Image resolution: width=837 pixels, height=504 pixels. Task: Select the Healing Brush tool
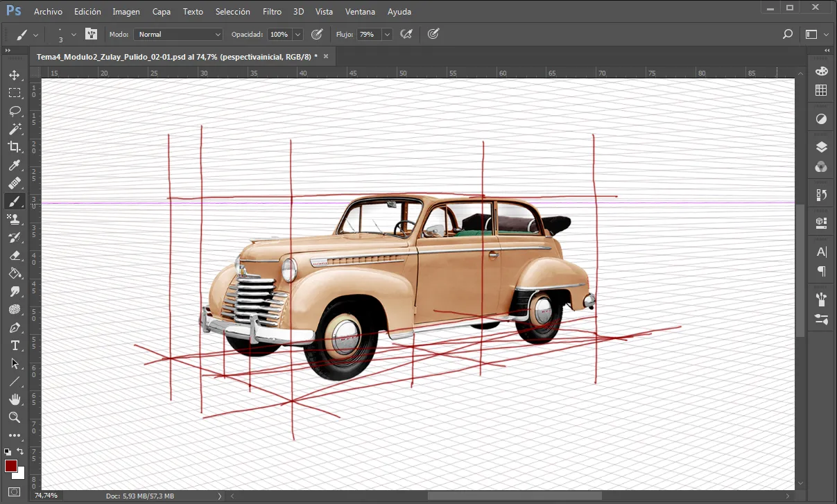click(x=15, y=183)
